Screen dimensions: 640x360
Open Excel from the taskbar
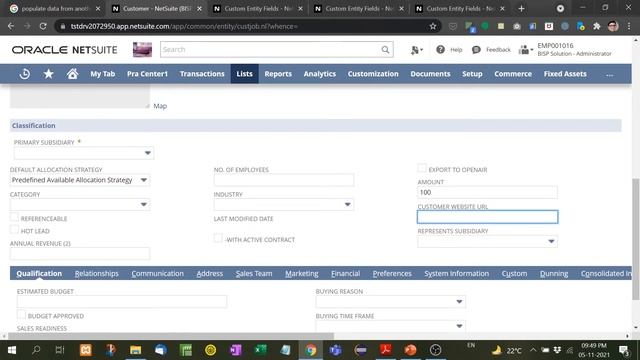(260, 350)
